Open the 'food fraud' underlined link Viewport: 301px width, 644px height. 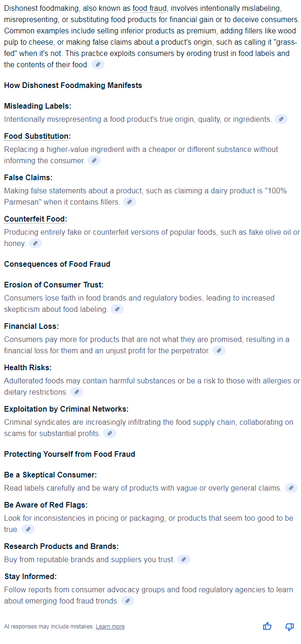150,8
